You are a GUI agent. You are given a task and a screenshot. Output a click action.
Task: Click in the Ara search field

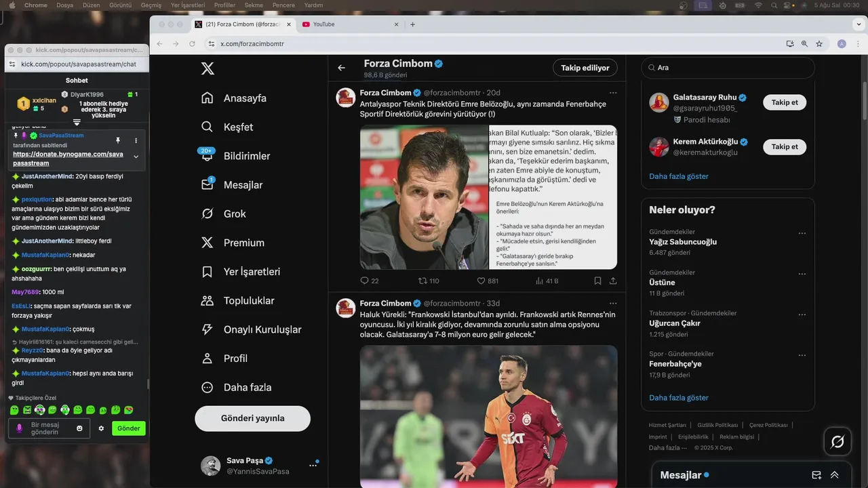point(728,68)
